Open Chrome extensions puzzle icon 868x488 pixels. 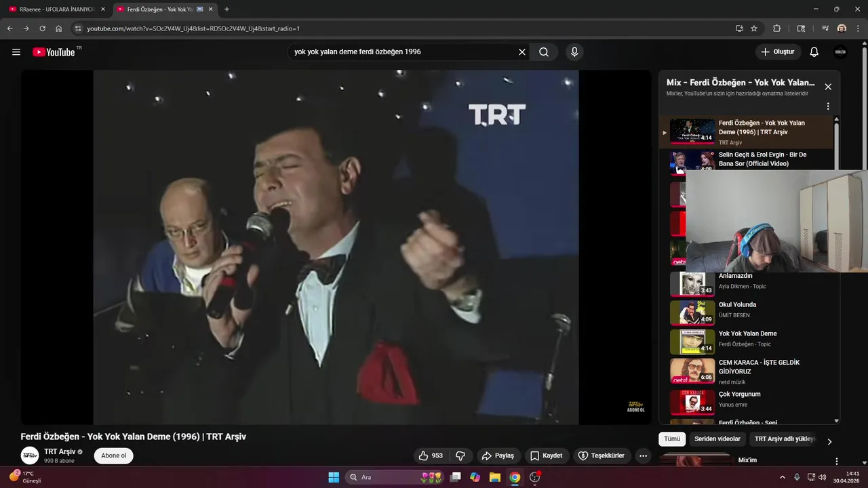coord(777,28)
